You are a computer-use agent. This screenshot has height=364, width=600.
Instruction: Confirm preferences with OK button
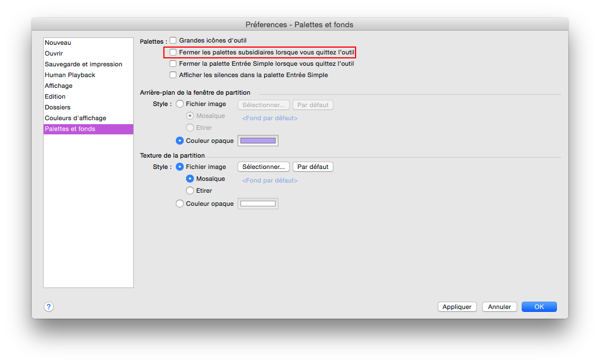click(539, 307)
